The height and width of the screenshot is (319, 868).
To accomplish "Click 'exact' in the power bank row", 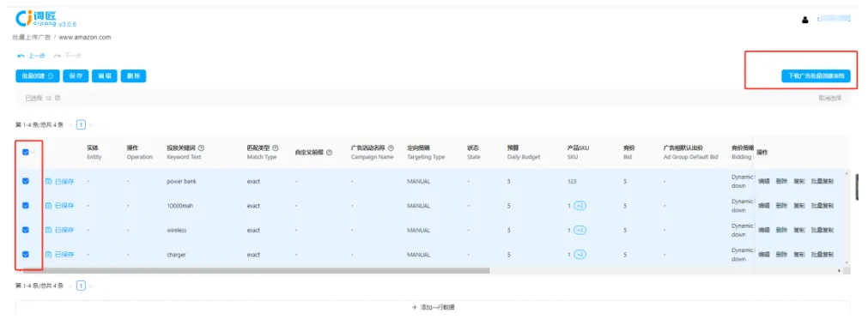I will click(x=253, y=181).
